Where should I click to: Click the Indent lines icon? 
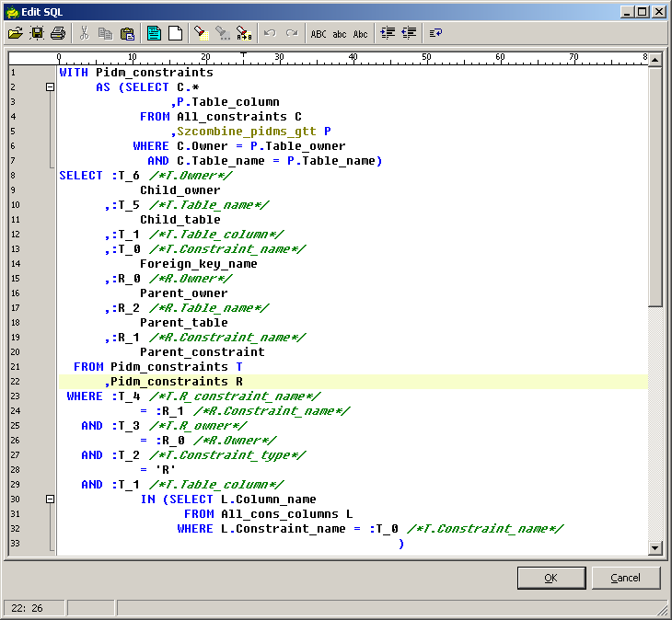click(x=388, y=33)
